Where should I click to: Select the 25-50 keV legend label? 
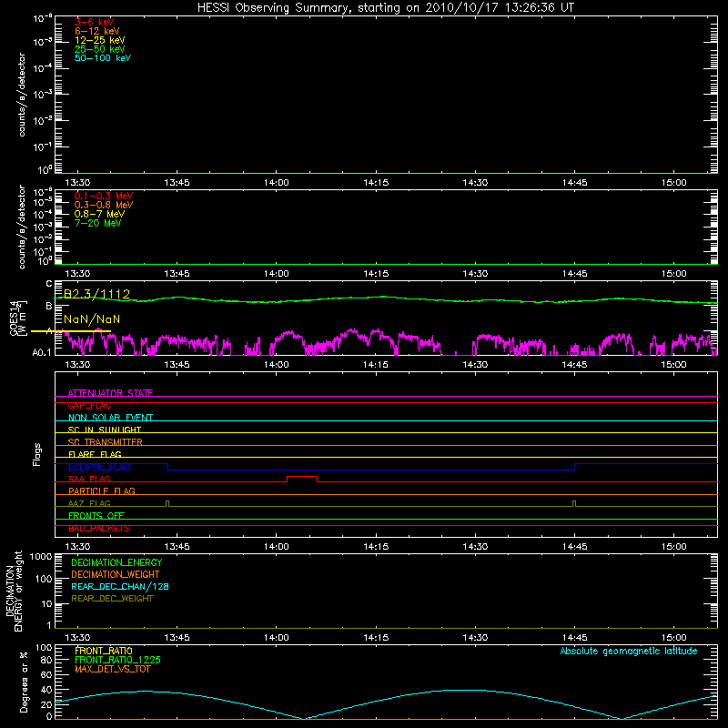coord(100,49)
